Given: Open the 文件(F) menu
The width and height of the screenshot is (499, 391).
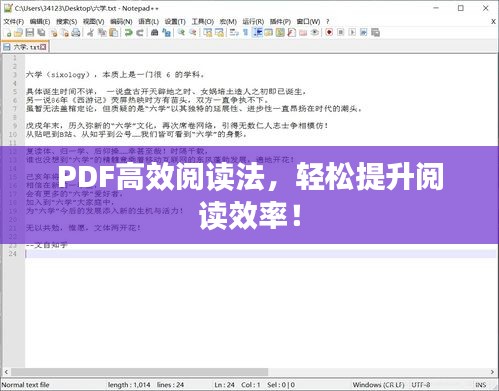Looking at the screenshot, I should (x=14, y=22).
